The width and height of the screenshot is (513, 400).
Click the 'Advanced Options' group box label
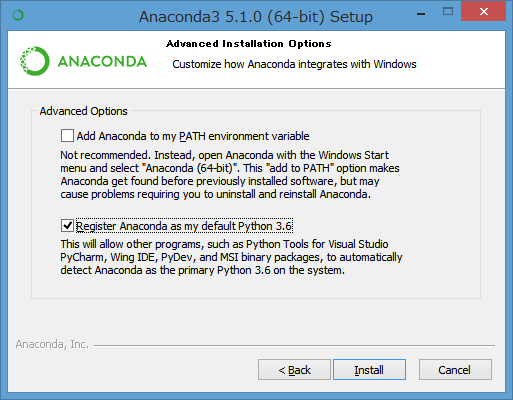(x=83, y=111)
